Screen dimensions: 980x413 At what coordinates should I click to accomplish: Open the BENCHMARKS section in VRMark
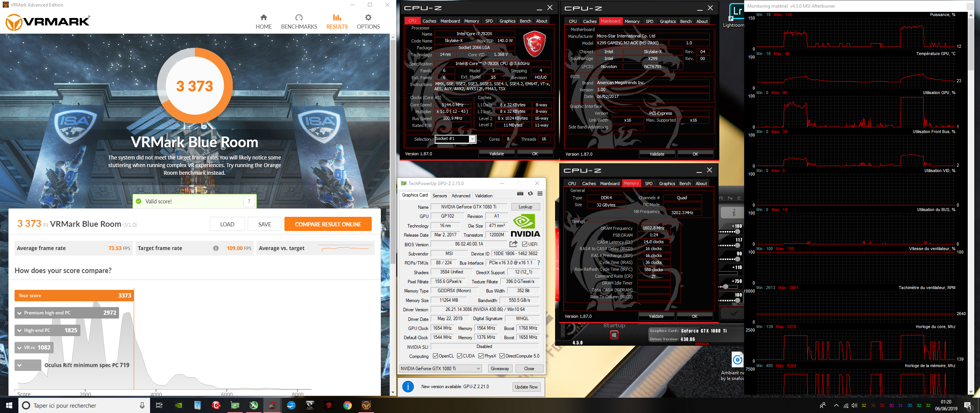(299, 22)
